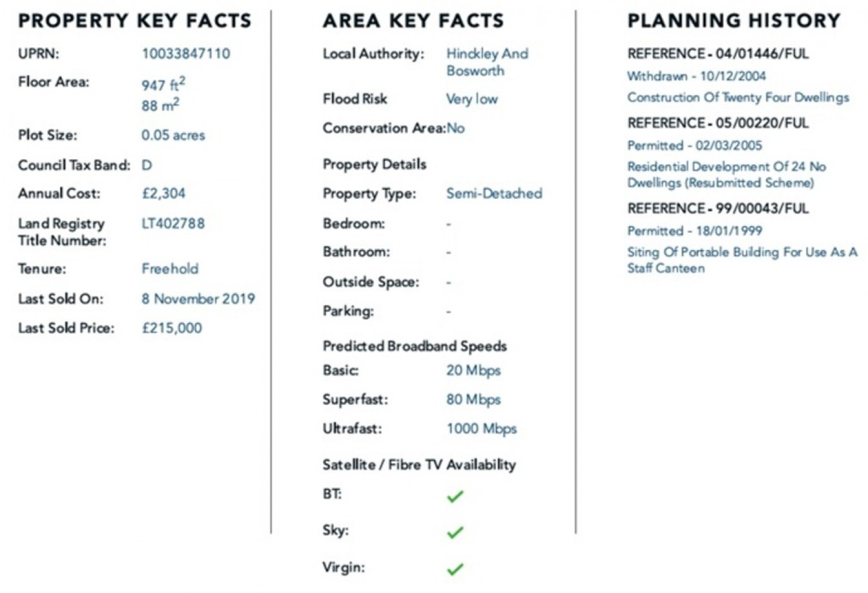Click the Permitted - 02/03/2005 status

click(x=694, y=145)
